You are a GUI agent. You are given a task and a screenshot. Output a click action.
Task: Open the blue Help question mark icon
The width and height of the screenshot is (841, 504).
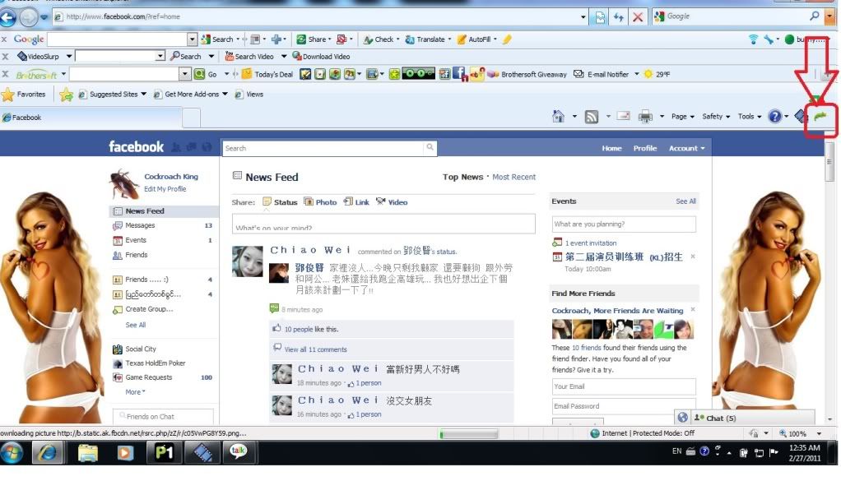tap(775, 117)
